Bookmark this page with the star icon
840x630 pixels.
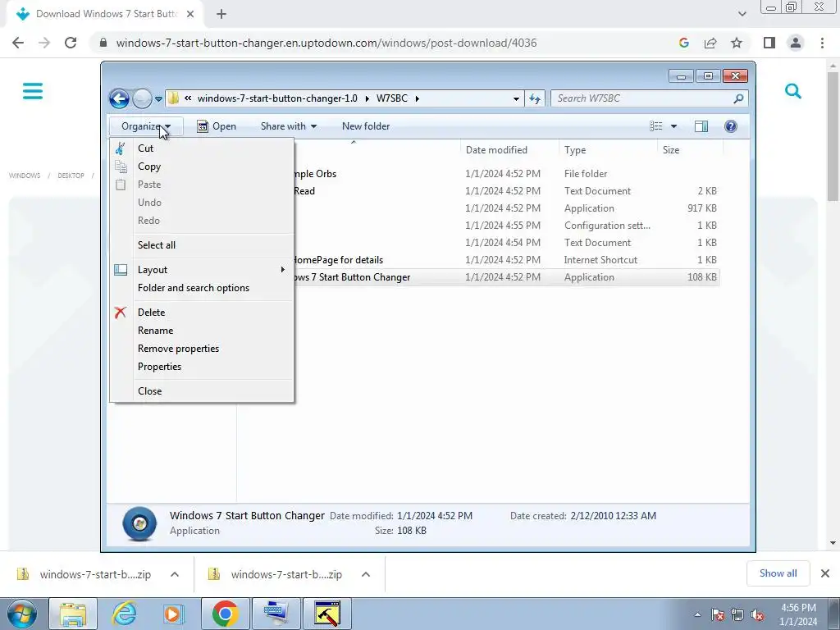pos(737,43)
